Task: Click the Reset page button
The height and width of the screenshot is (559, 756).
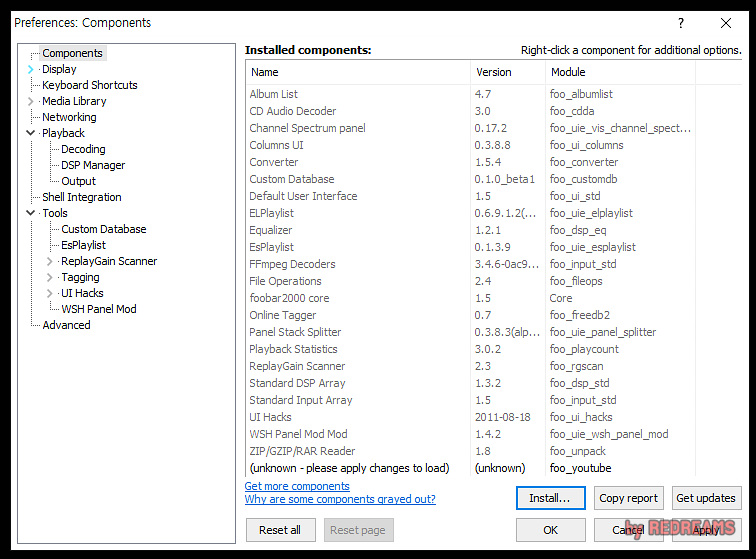Action: click(x=358, y=530)
